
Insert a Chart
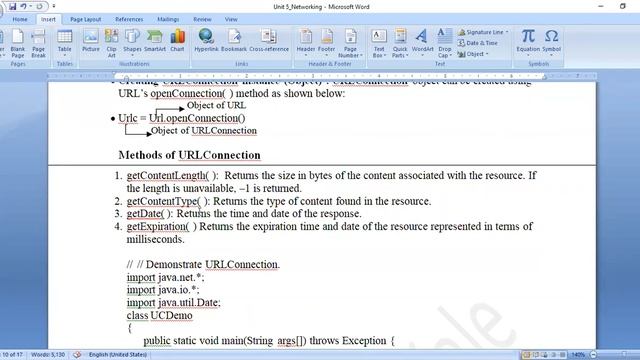[x=177, y=41]
